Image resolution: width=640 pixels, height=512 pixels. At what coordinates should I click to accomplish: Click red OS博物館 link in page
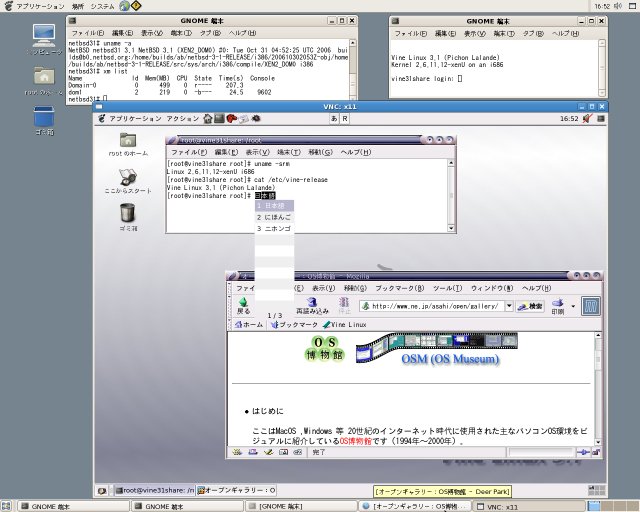pos(356,441)
